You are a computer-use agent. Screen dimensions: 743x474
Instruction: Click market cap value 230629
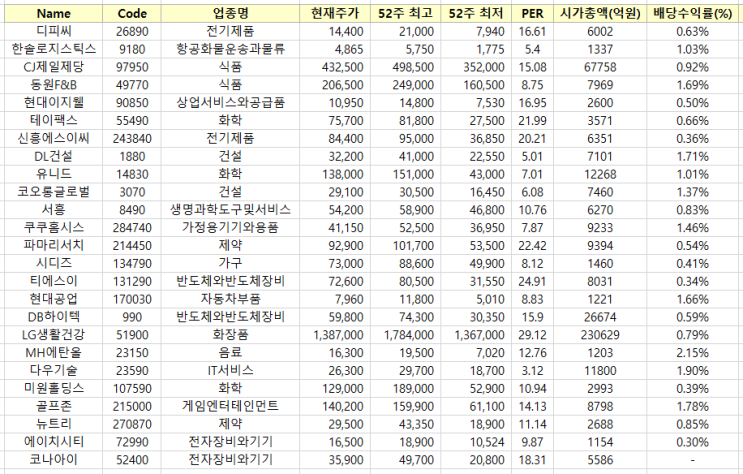(x=600, y=335)
